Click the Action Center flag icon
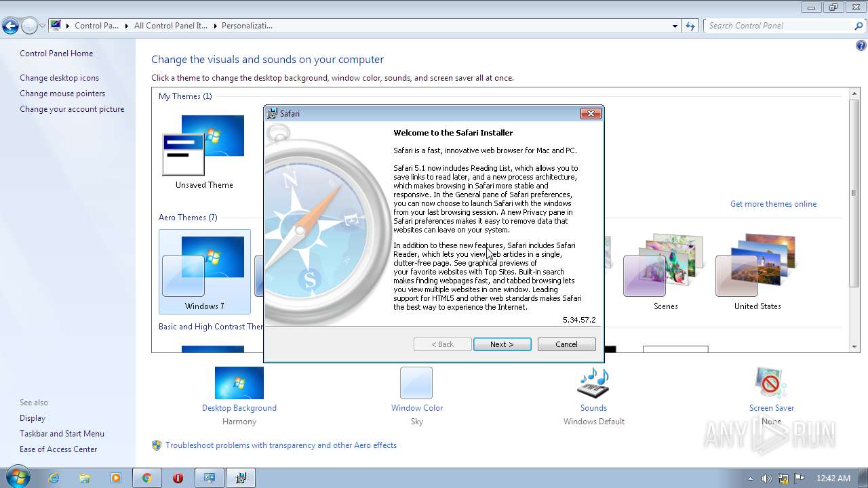The width and height of the screenshot is (868, 488). pos(800,478)
